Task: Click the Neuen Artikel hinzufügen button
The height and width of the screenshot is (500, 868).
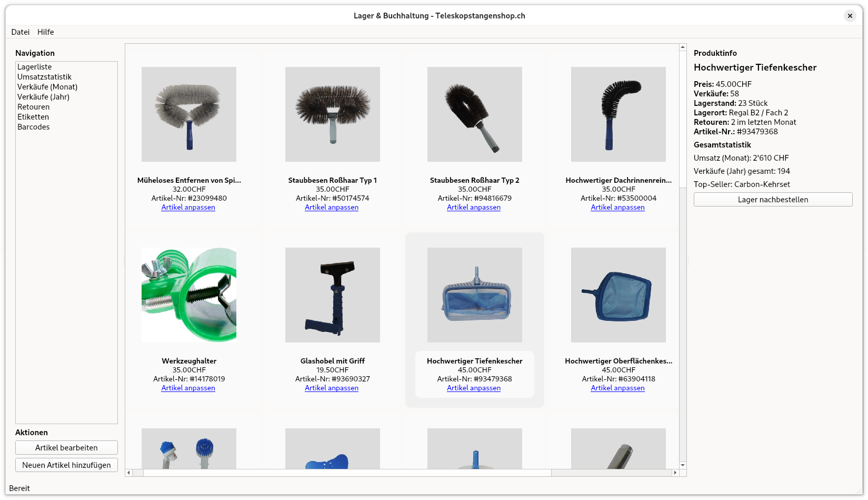Action: coord(66,465)
